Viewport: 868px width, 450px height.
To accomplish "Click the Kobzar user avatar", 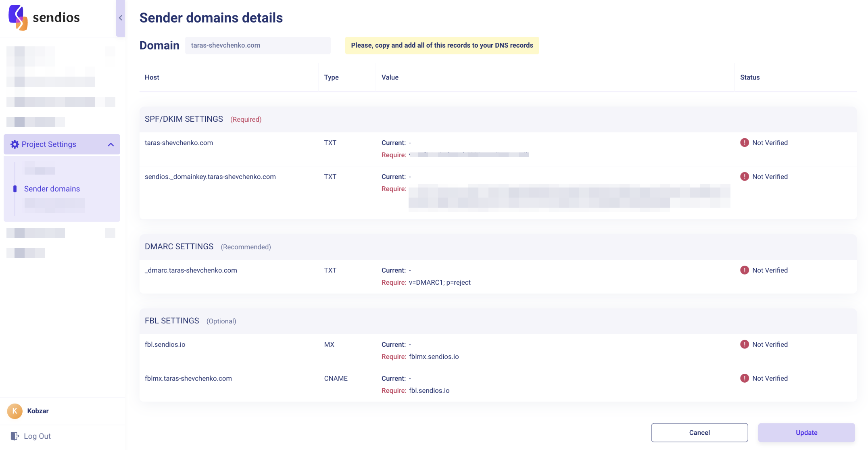I will click(15, 411).
